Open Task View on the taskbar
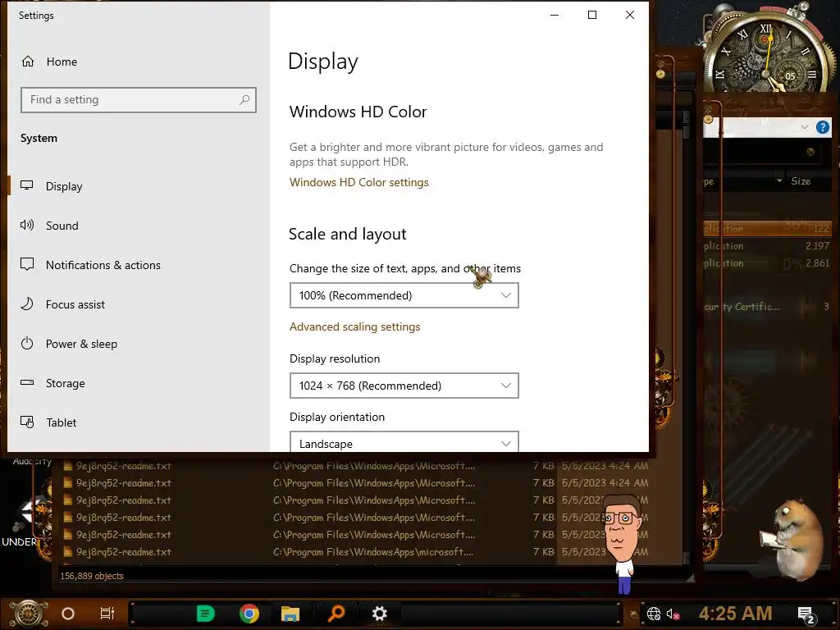Viewport: 840px width, 630px height. point(107,614)
